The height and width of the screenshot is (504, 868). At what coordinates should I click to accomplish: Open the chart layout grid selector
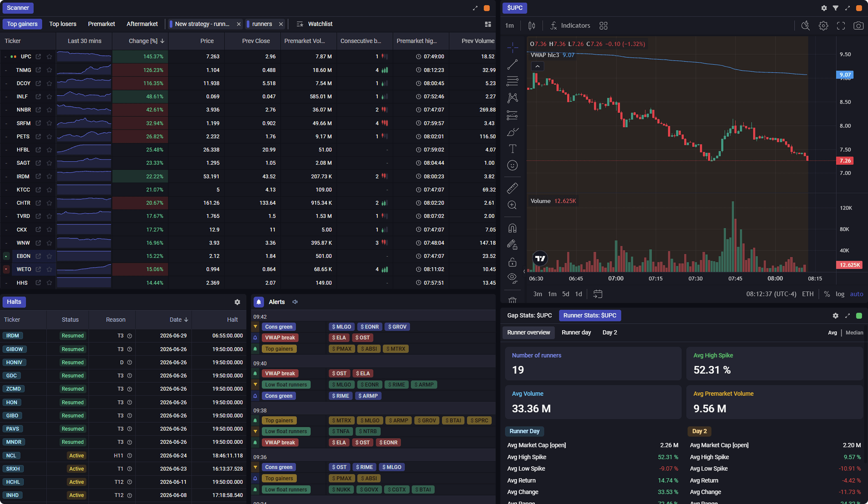click(604, 26)
